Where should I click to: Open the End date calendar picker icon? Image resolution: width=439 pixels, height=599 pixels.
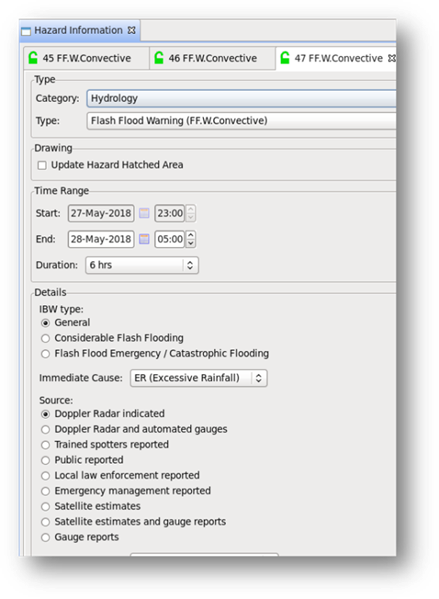click(144, 239)
